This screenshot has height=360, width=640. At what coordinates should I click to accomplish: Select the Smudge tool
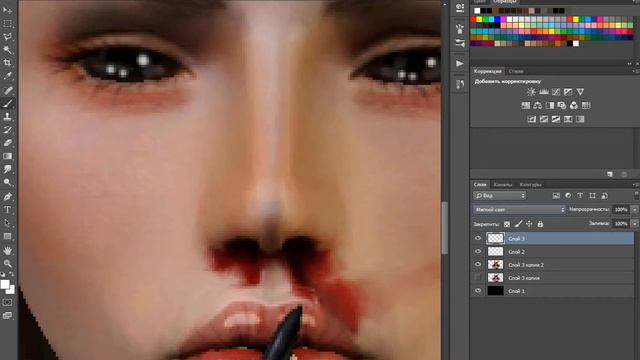coord(7,169)
